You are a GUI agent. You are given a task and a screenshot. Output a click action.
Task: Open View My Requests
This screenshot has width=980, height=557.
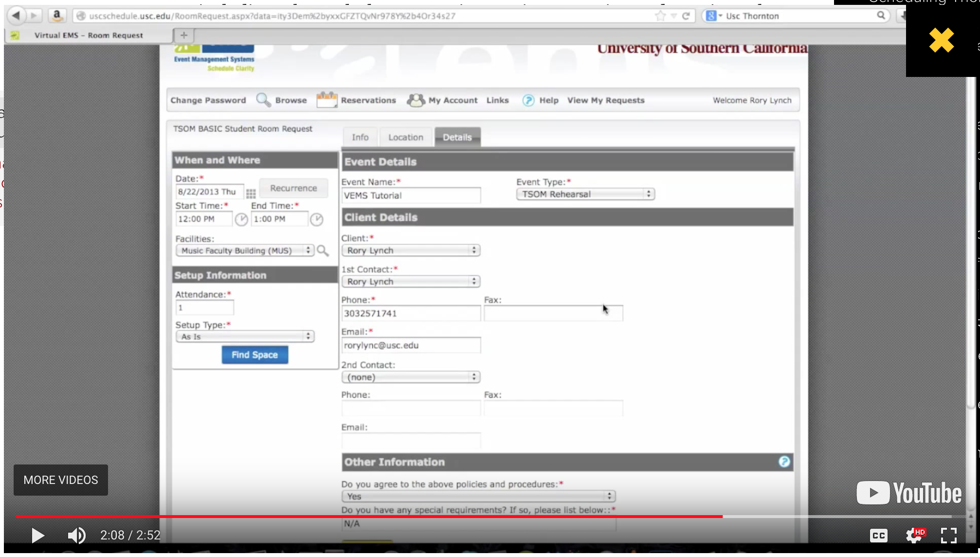click(x=606, y=100)
